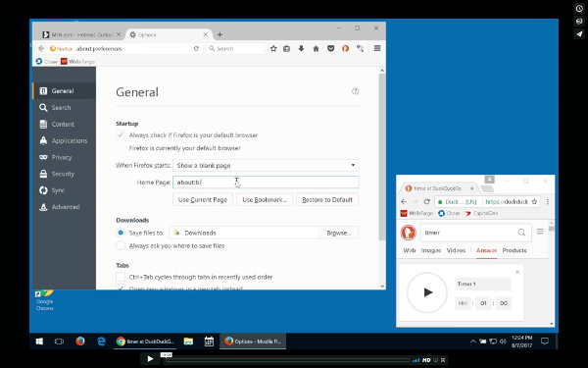Open Privacy preferences in the sidebar
The width and height of the screenshot is (588, 368).
(64, 157)
